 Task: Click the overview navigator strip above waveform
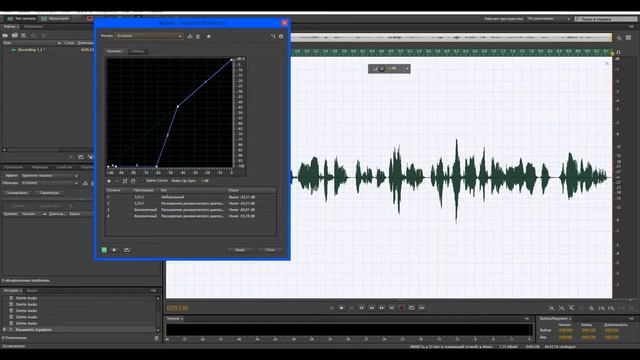click(451, 38)
